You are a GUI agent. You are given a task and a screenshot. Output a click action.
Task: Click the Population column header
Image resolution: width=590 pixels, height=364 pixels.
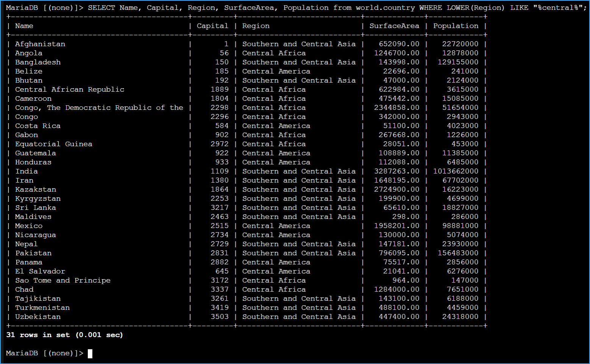(456, 26)
